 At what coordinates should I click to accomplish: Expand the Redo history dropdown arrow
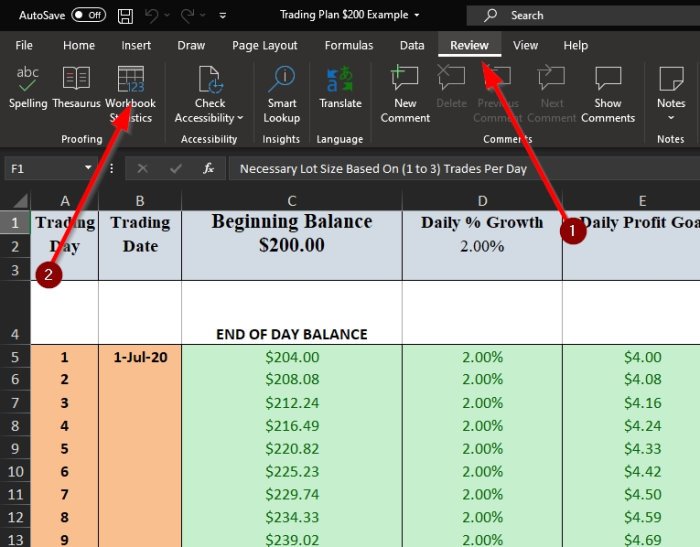[202, 16]
